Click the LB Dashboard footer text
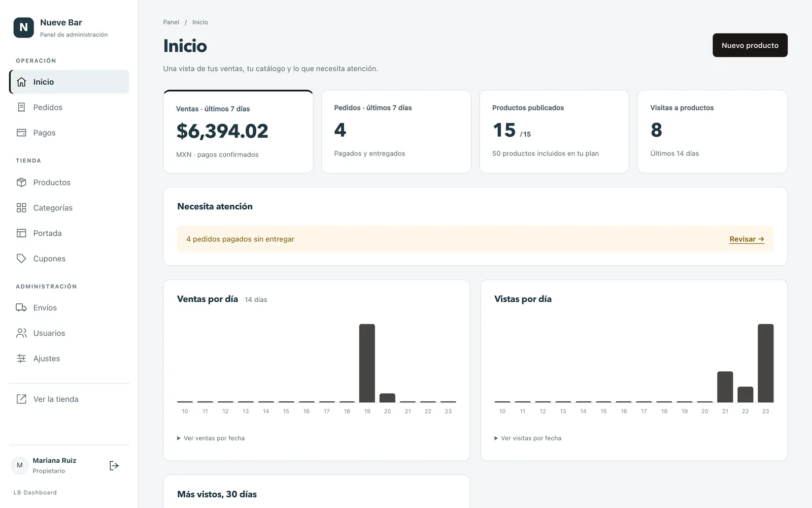The width and height of the screenshot is (812, 508). 35,493
